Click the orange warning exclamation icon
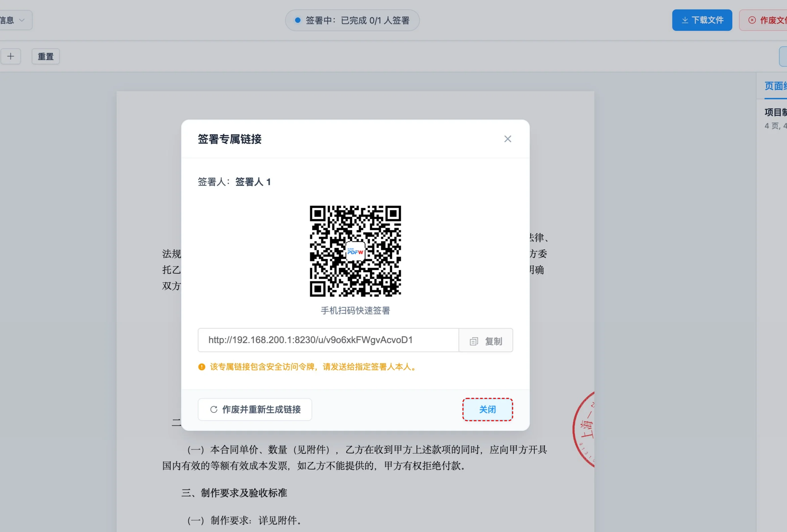The height and width of the screenshot is (532, 787). tap(202, 367)
